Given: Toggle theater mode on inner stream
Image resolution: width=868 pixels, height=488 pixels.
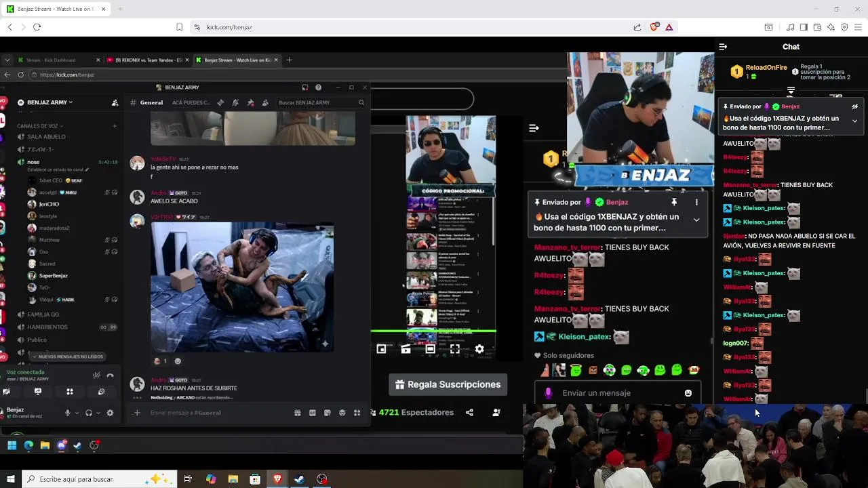Looking at the screenshot, I should tap(430, 349).
